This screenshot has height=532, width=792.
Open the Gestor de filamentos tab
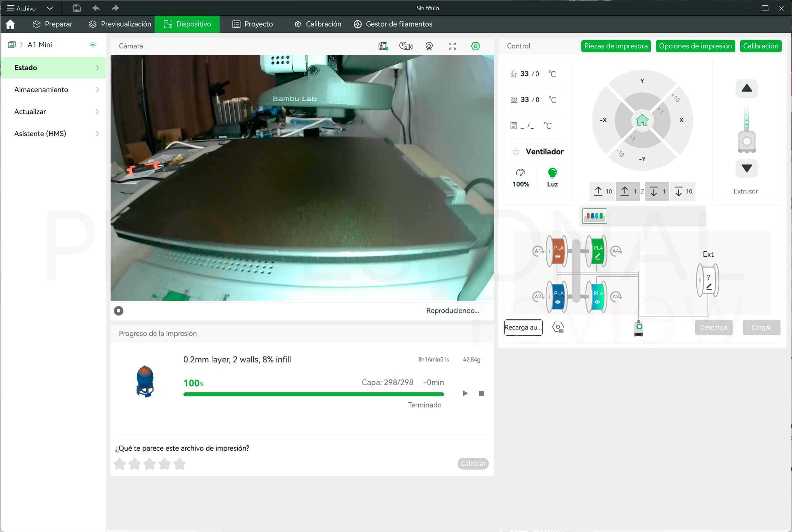[x=393, y=24]
